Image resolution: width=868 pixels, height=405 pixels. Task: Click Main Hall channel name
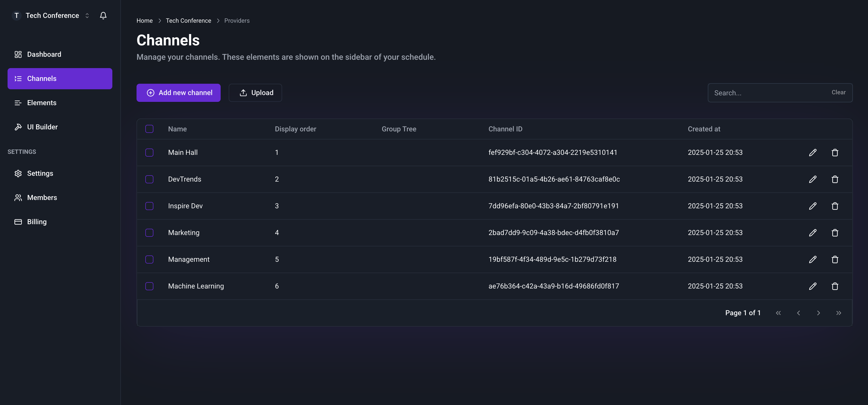coord(183,152)
